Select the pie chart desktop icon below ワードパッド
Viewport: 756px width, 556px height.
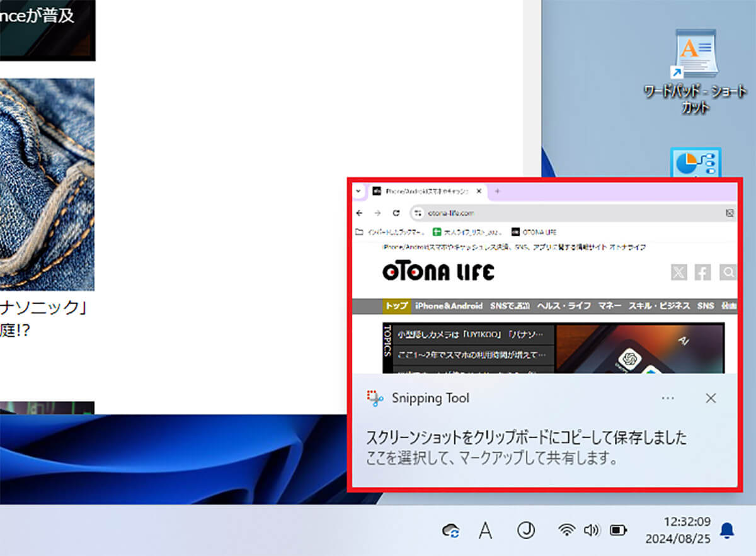(x=695, y=162)
